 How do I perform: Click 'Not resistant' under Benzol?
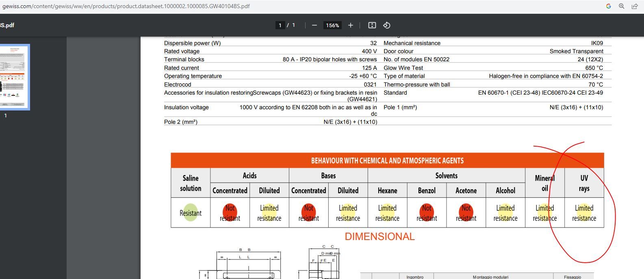point(427,213)
